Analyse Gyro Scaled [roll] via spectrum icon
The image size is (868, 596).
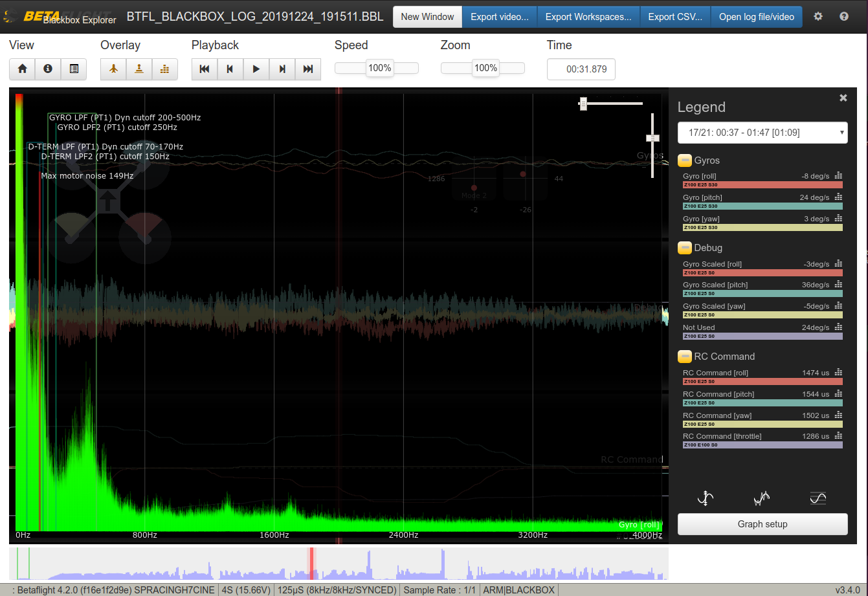pyautogui.click(x=839, y=263)
